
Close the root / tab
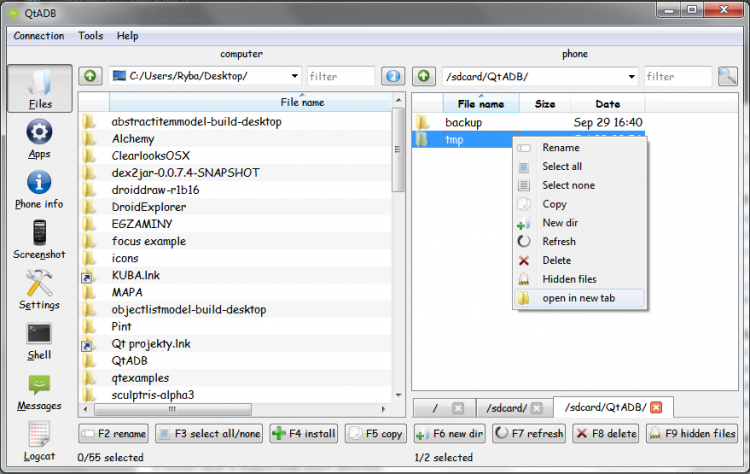(458, 408)
